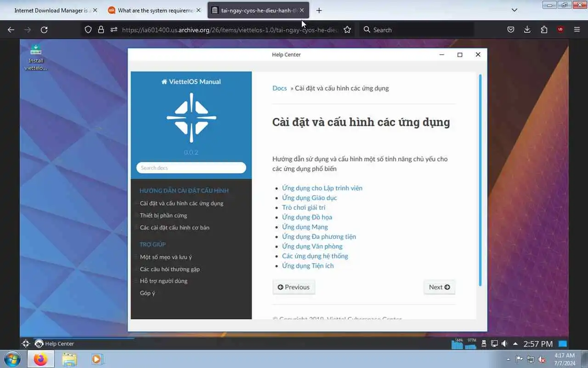This screenshot has width=588, height=368.
Task: Reload the current Firefox page
Action: [x=44, y=29]
